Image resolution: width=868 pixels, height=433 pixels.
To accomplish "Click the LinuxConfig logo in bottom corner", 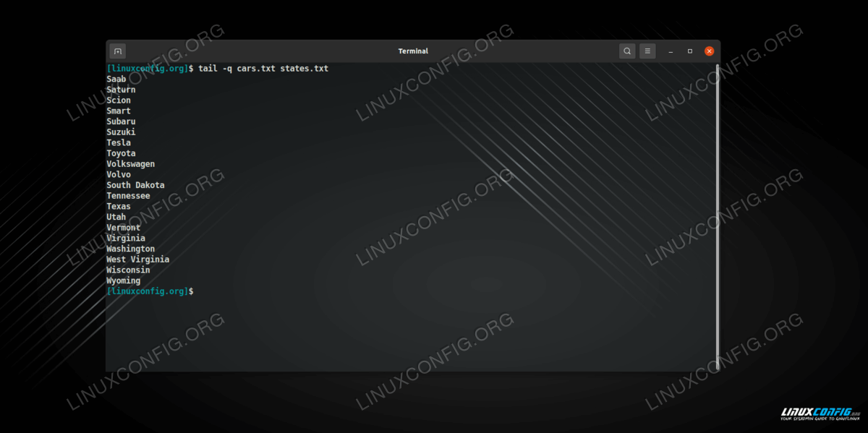I will click(820, 414).
